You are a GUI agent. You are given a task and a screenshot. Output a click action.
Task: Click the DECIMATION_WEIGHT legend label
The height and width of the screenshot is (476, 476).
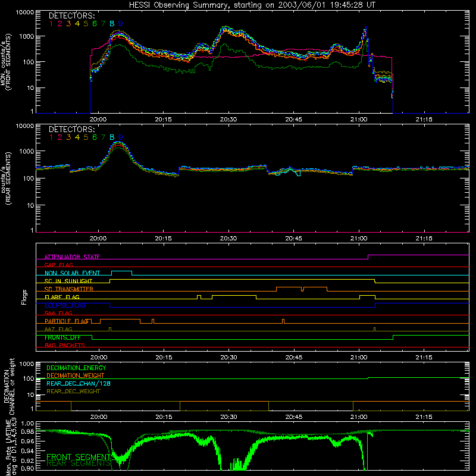click(x=76, y=375)
